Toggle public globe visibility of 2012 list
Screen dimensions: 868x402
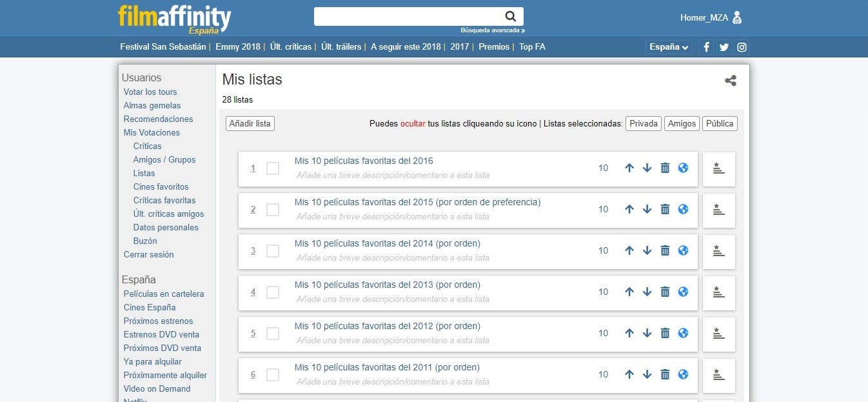tap(683, 333)
